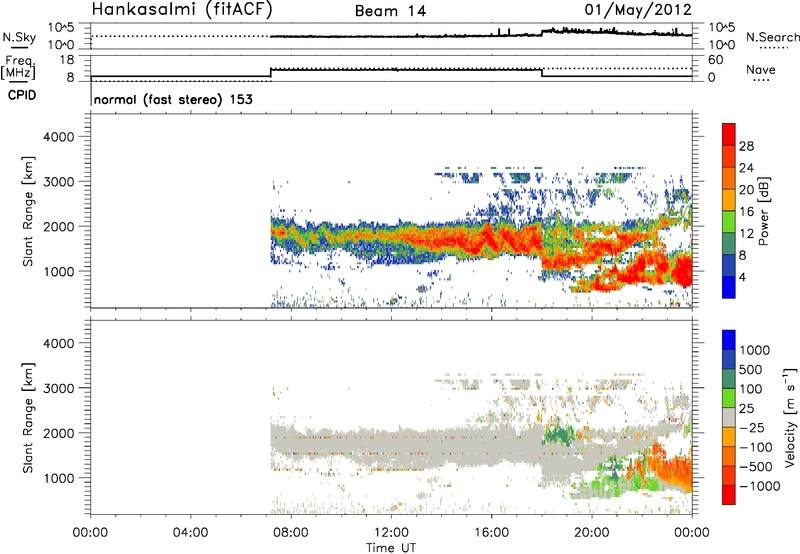
Task: Click 1000 km tick on power panel
Action: (58, 271)
